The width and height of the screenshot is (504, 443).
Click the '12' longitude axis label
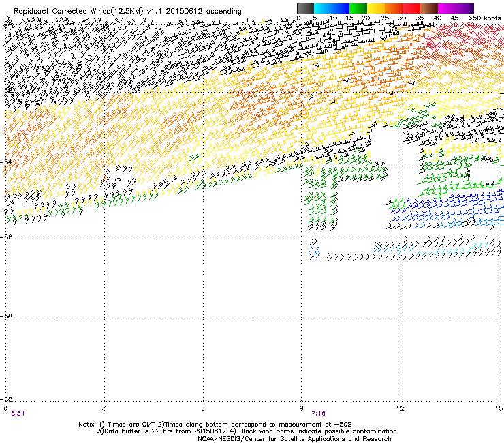[400, 408]
